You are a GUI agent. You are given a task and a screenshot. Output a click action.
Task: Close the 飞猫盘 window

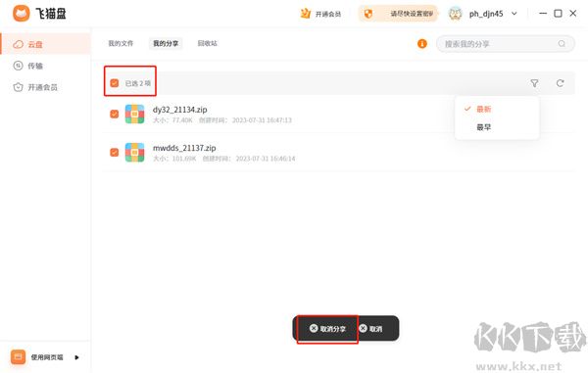(x=573, y=14)
